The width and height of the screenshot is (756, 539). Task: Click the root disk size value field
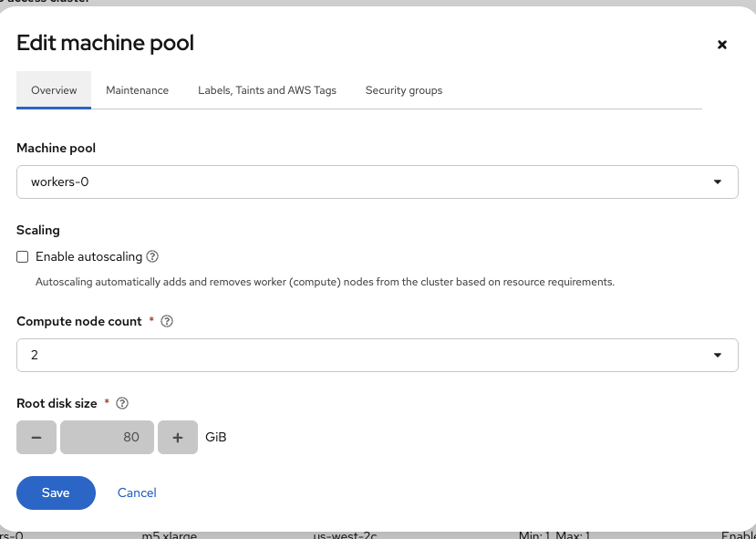coord(107,438)
